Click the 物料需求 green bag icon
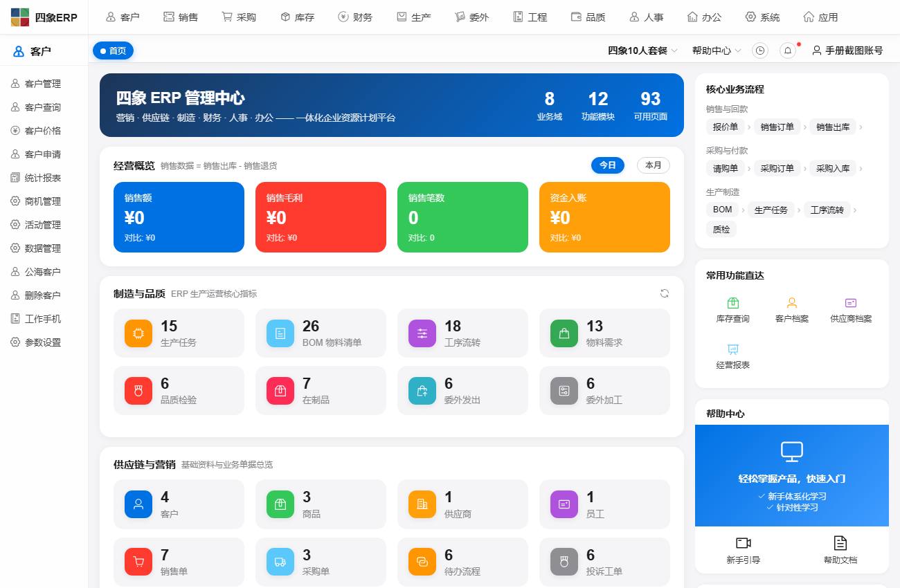 (x=564, y=333)
